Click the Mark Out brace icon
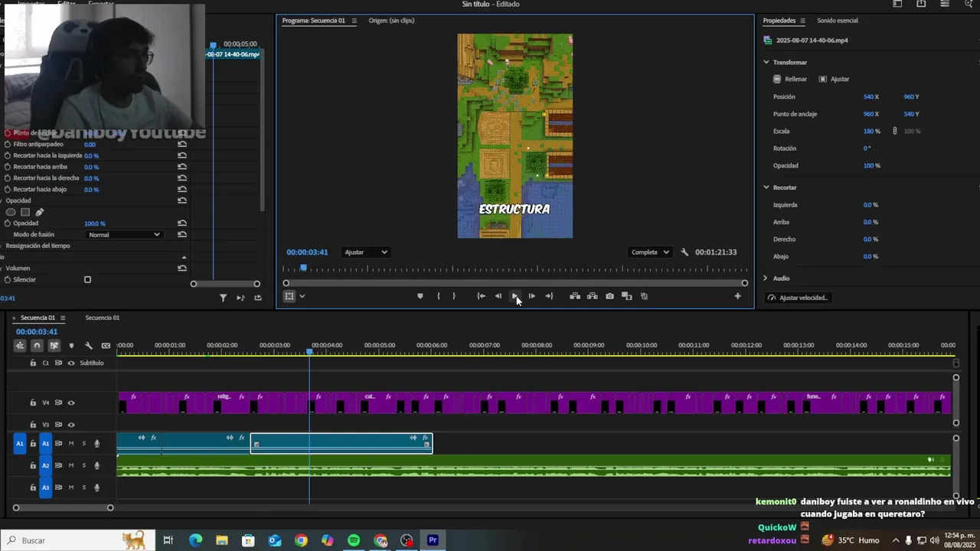Viewport: 980px width, 551px height. [454, 296]
